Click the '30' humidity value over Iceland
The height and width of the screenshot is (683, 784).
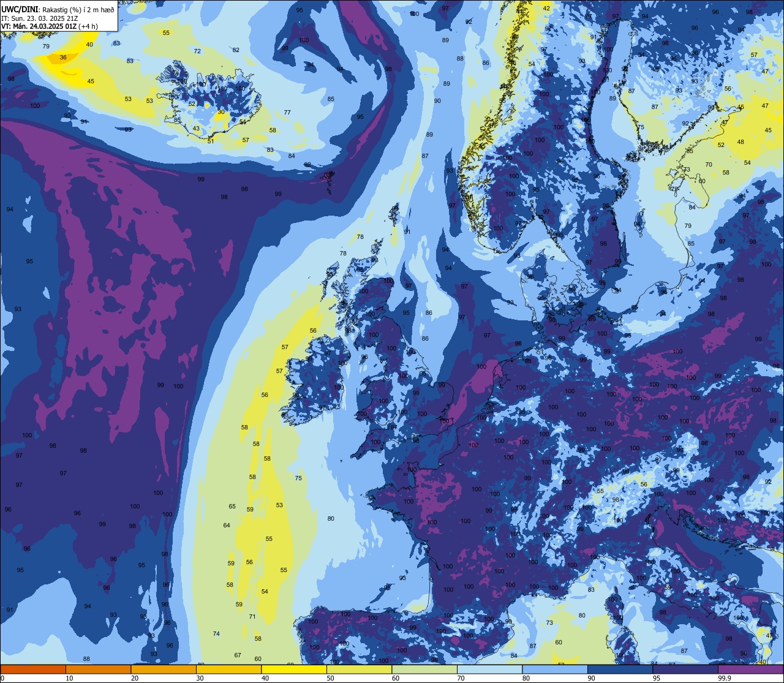pos(221,112)
